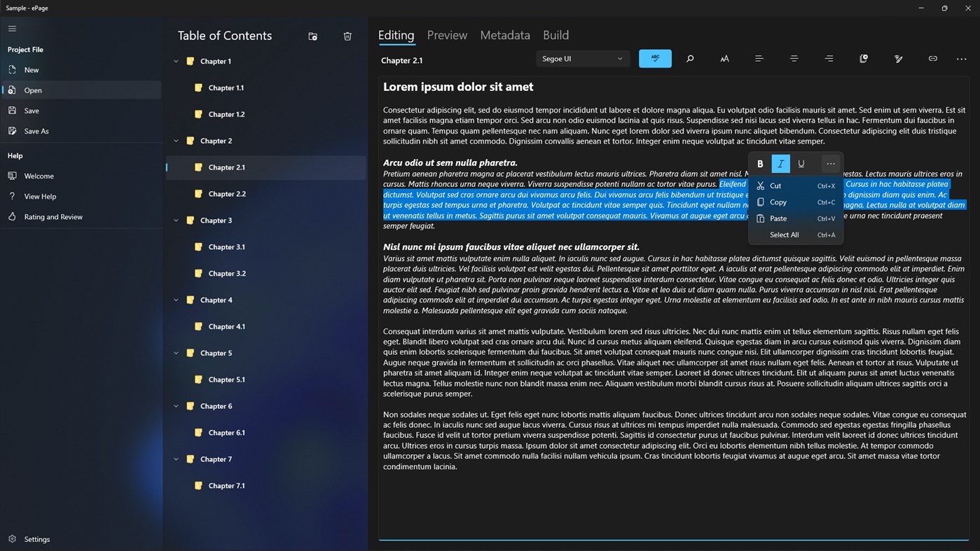
Task: Collapse the Chapter 2 tree node
Action: click(176, 140)
